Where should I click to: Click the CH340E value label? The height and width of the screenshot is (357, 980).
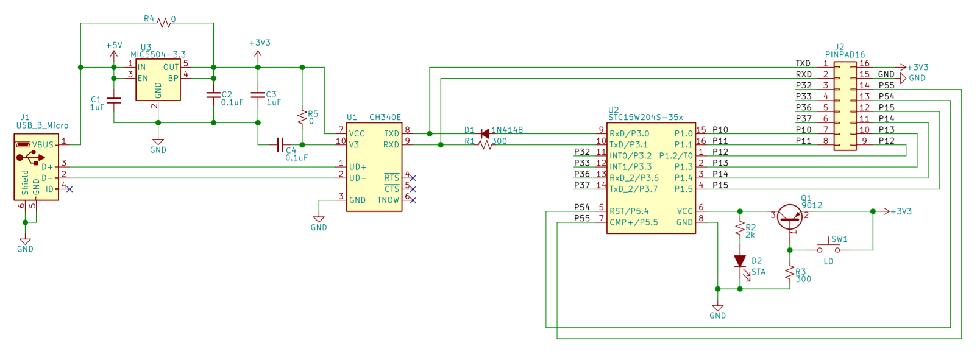coord(385,117)
